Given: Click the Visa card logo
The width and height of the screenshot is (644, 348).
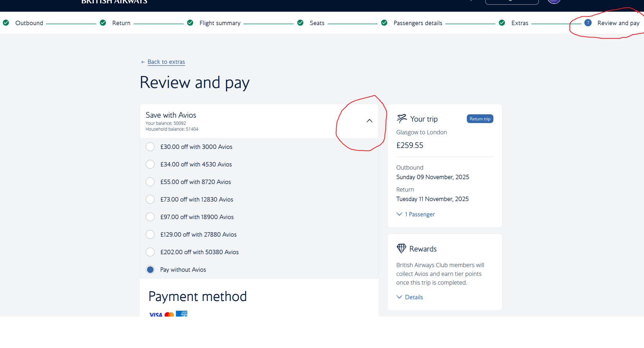Looking at the screenshot, I should click(156, 314).
